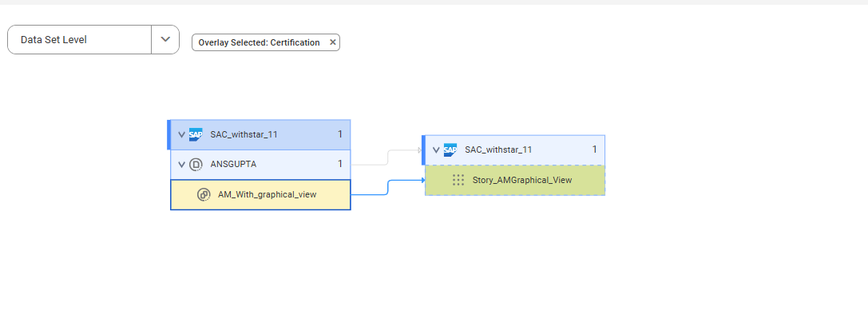Click the Data Set Level combo box text
The image size is (868, 315).
click(x=54, y=40)
